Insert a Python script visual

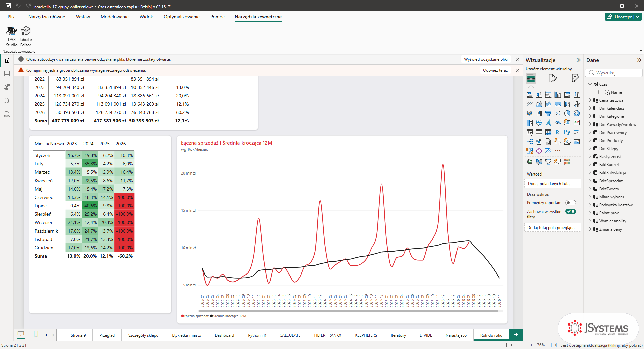[x=567, y=132]
